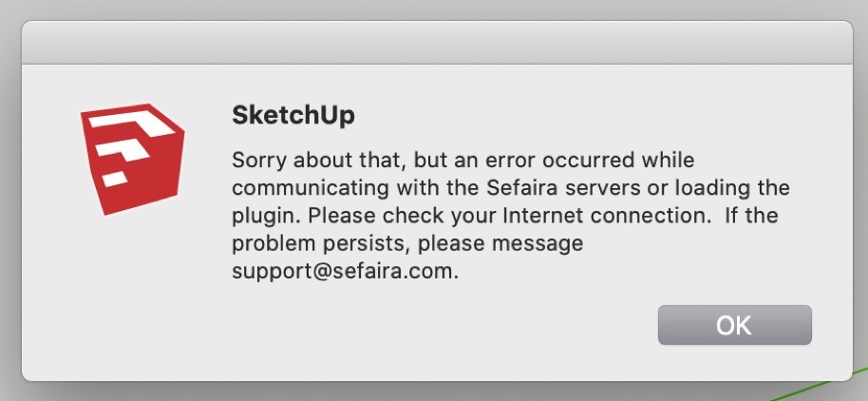Click the support@sefaira.com email address
Viewport: 868px width, 401px height.
pos(345,272)
